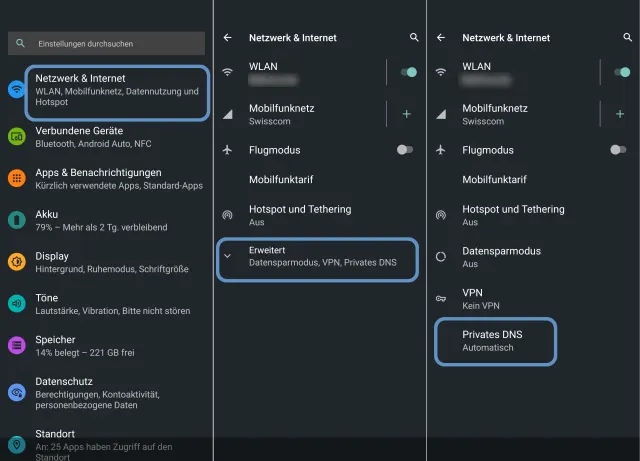Toggle Flugmodus switch in the panel showing Privates DNS
The image size is (640, 461).
click(618, 149)
